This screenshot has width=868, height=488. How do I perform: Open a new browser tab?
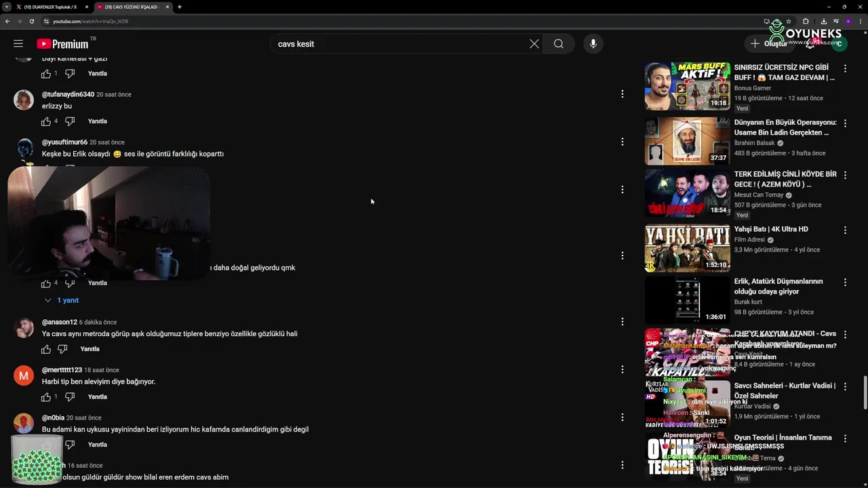(x=180, y=7)
